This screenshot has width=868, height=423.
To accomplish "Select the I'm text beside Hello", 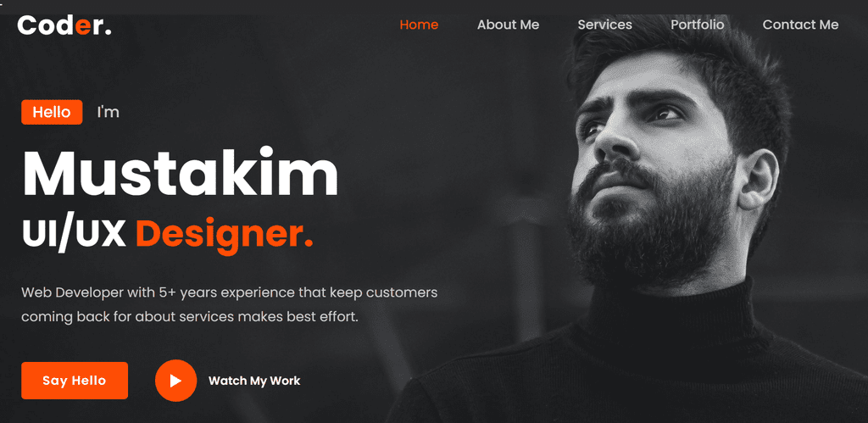I will 108,113.
